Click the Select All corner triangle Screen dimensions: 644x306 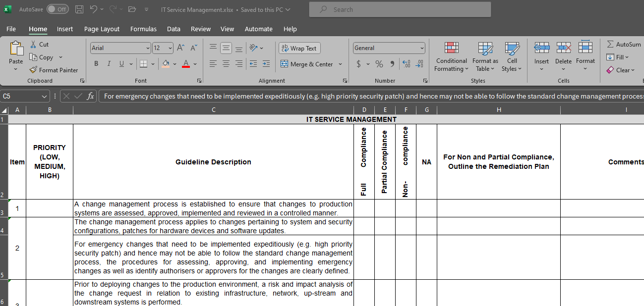4,110
